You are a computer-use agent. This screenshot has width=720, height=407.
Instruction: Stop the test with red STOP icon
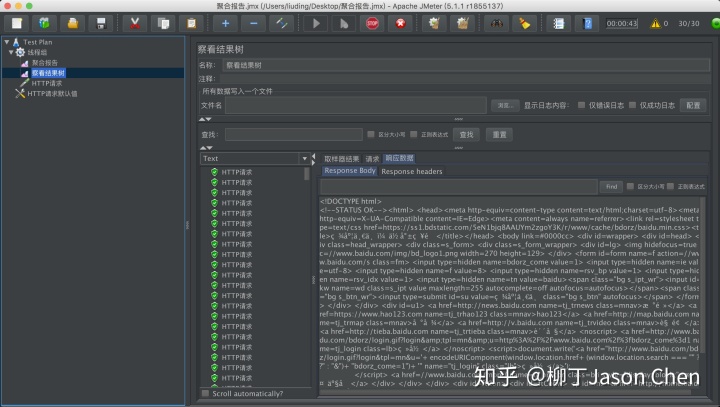(372, 23)
